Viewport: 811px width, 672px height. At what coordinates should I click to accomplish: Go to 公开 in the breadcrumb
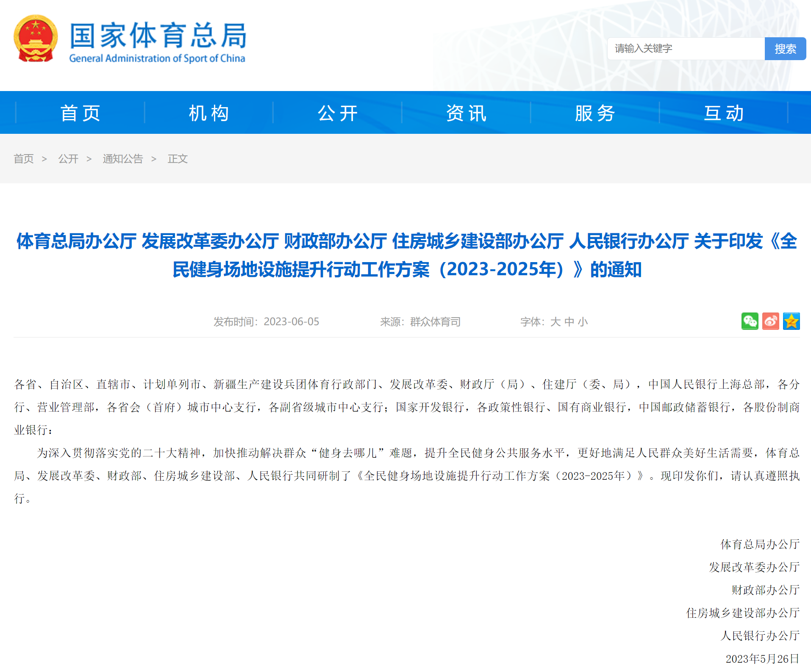coord(68,159)
